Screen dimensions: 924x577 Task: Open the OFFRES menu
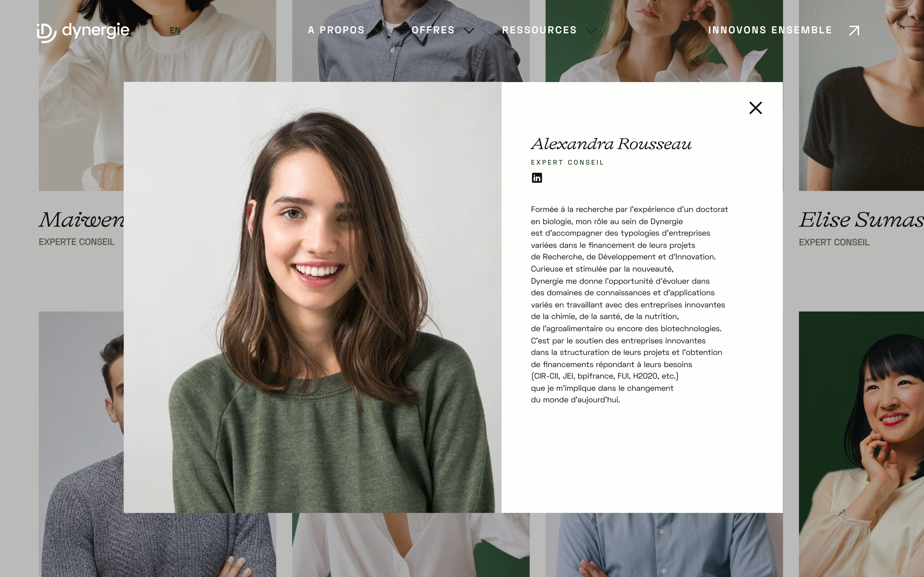pos(433,30)
